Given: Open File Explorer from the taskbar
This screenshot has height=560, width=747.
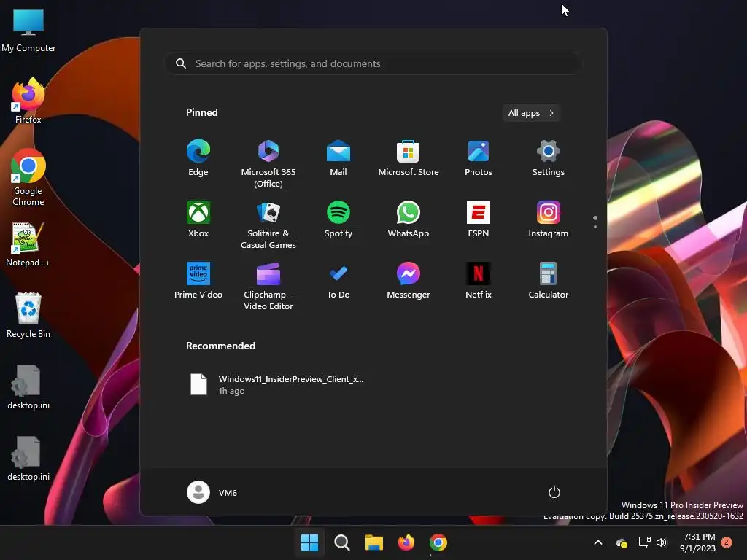Looking at the screenshot, I should [x=374, y=542].
